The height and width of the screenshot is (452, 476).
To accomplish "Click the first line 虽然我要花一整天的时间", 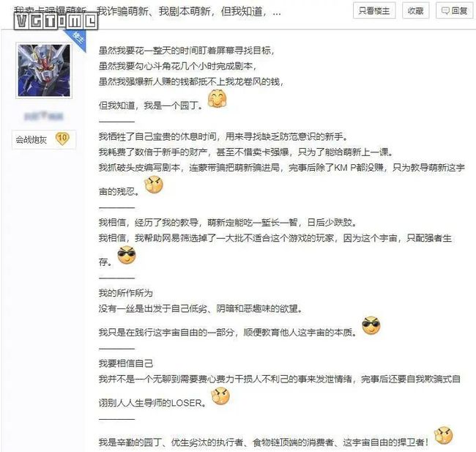I will pyautogui.click(x=187, y=50).
